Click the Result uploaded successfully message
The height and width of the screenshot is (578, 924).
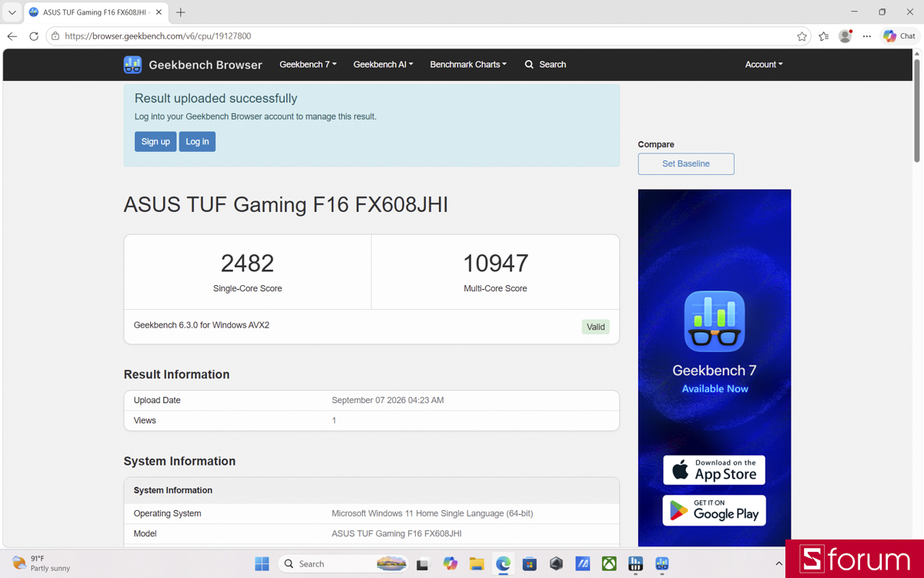(x=216, y=99)
